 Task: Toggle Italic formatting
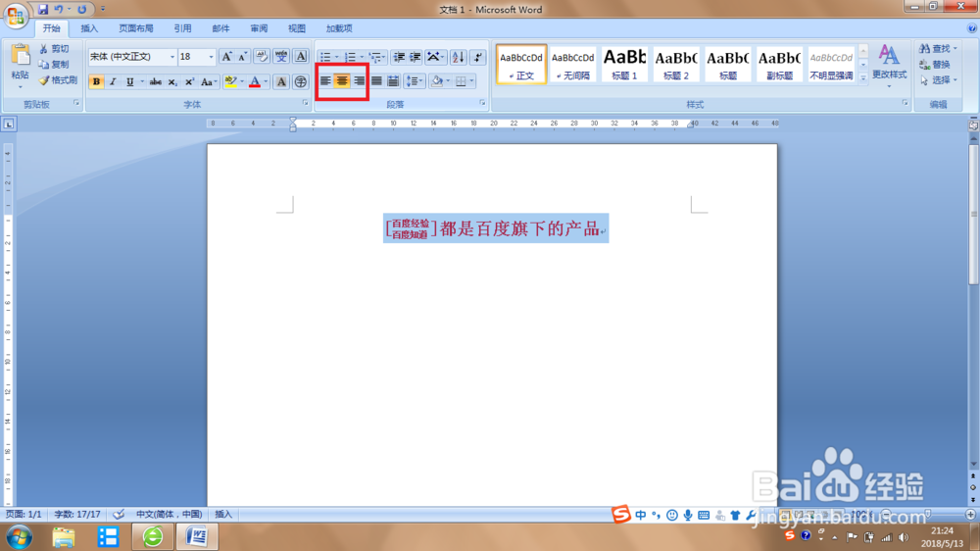[113, 81]
